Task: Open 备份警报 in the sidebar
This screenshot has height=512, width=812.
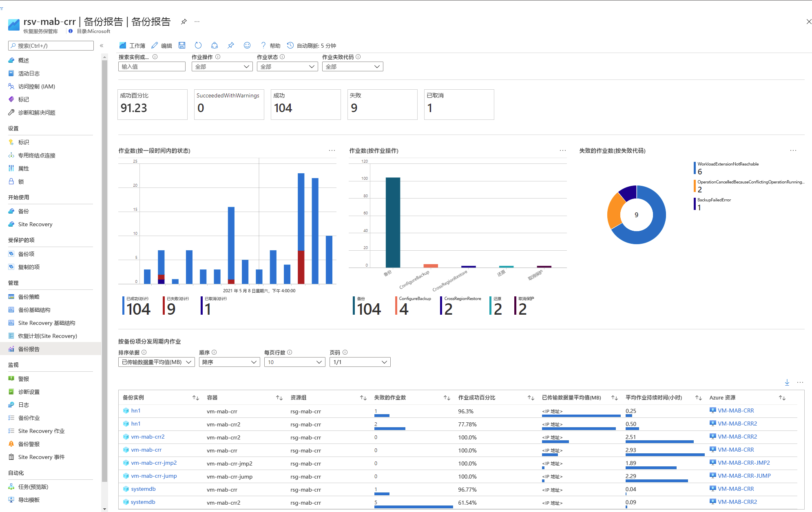Action: click(x=29, y=444)
